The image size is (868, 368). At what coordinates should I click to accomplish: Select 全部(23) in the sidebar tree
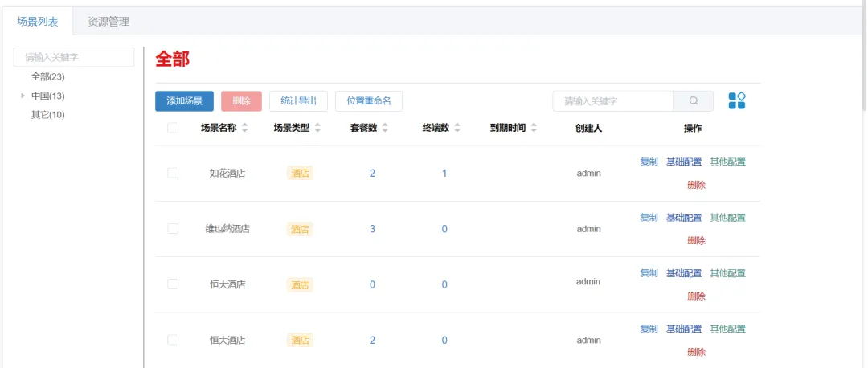pos(47,77)
